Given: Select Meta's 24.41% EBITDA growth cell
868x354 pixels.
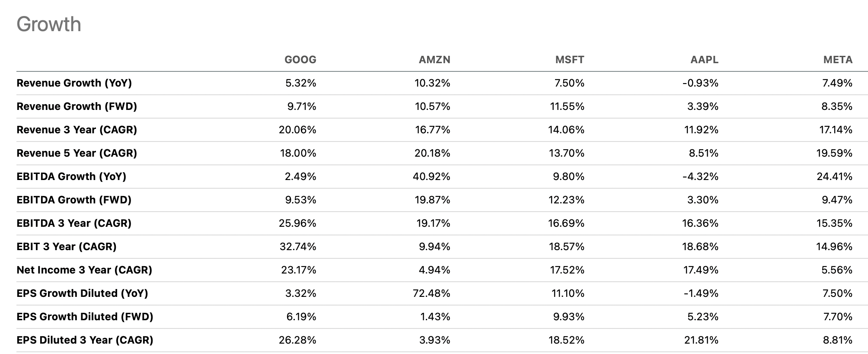Looking at the screenshot, I should (x=834, y=177).
